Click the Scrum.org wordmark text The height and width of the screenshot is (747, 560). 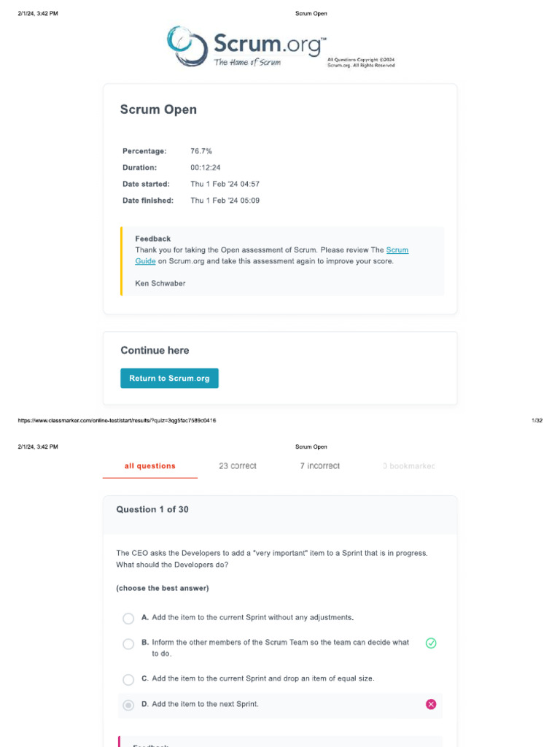coord(270,44)
